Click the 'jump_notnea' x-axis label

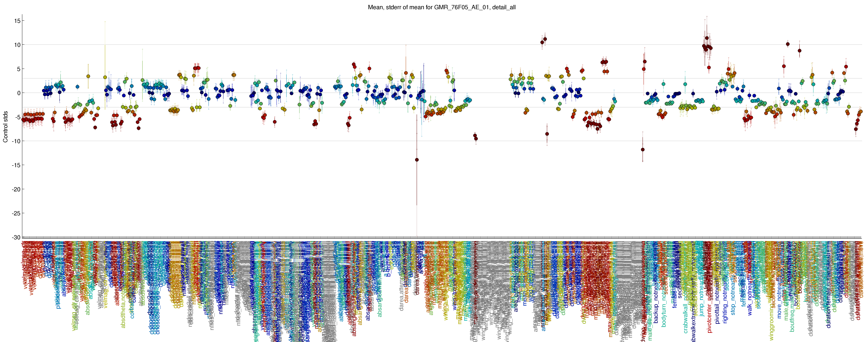[x=702, y=300]
